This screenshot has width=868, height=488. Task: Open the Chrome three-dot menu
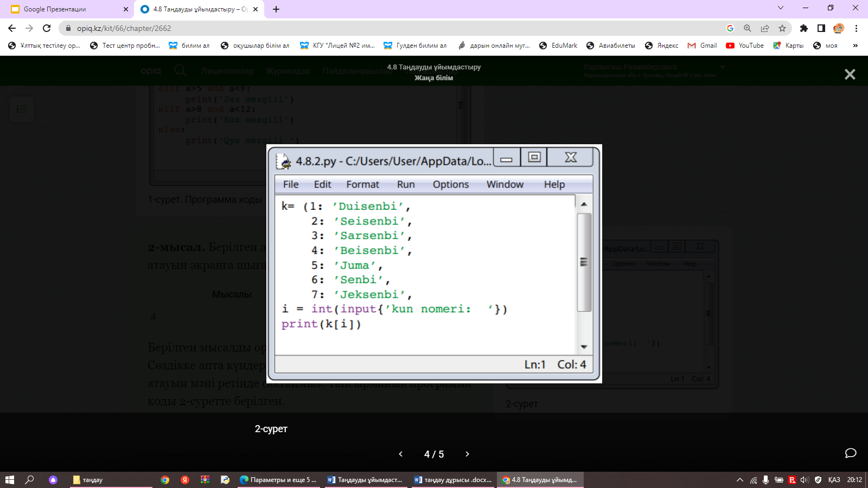click(856, 28)
